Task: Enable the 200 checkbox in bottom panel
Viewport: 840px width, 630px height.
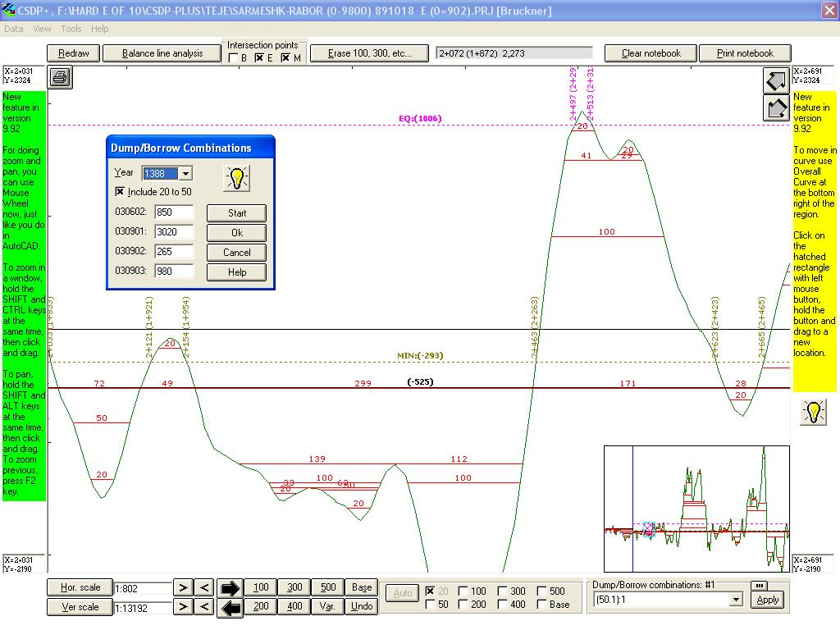Action: 463,605
